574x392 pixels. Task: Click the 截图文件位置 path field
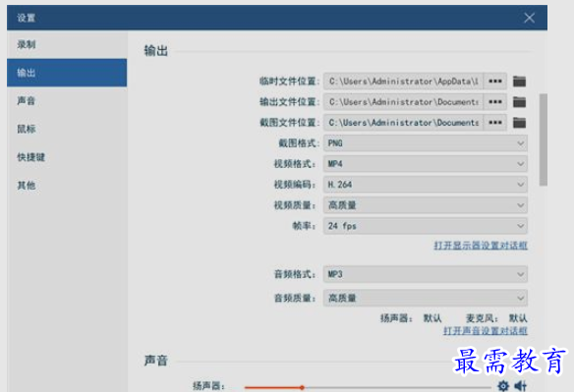(x=403, y=123)
